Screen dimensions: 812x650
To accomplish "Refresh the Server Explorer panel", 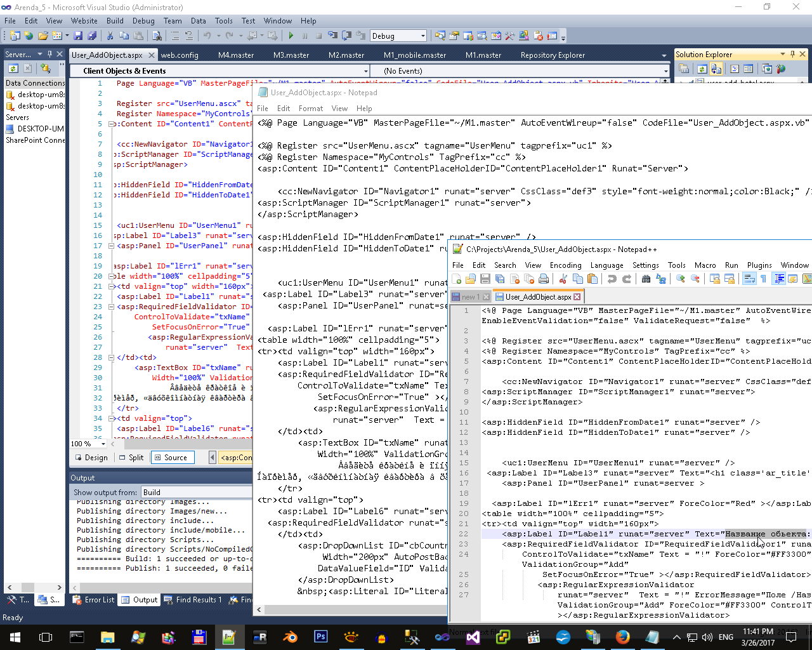I will [x=13, y=68].
